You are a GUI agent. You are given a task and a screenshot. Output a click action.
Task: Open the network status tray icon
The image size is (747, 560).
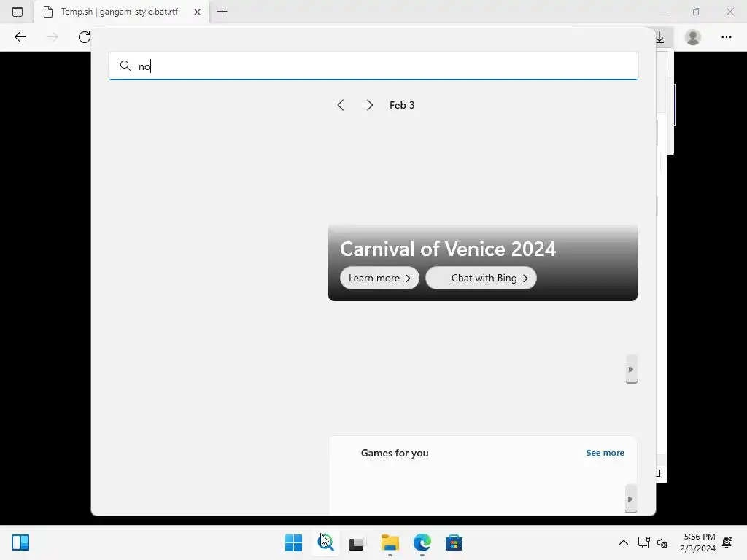point(644,542)
